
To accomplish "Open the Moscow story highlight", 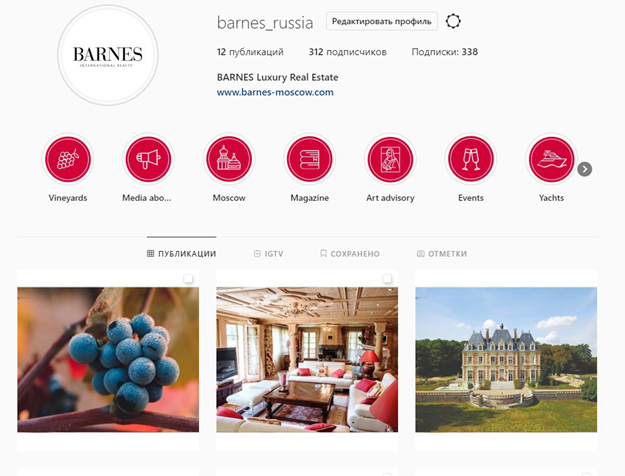I will pos(229,159).
